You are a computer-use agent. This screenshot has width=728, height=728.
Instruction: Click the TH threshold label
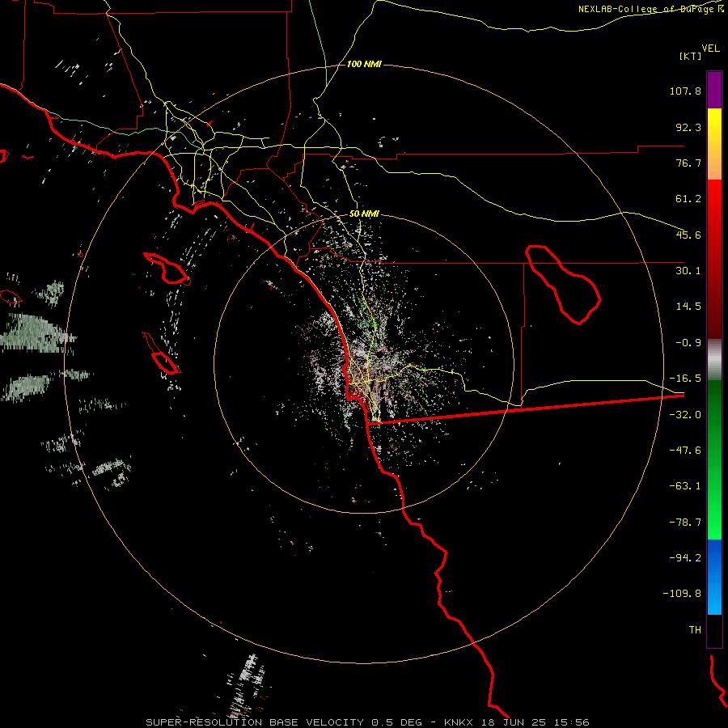point(695,630)
